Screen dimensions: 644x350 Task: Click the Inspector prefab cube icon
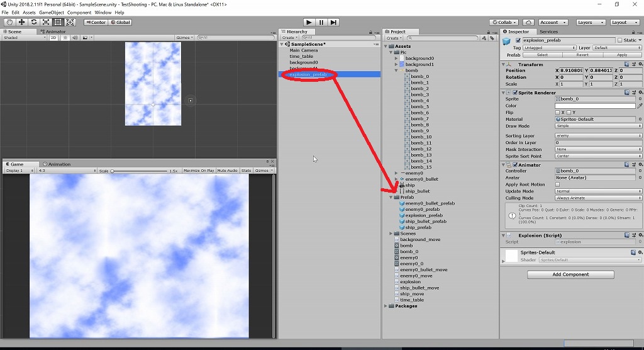506,41
